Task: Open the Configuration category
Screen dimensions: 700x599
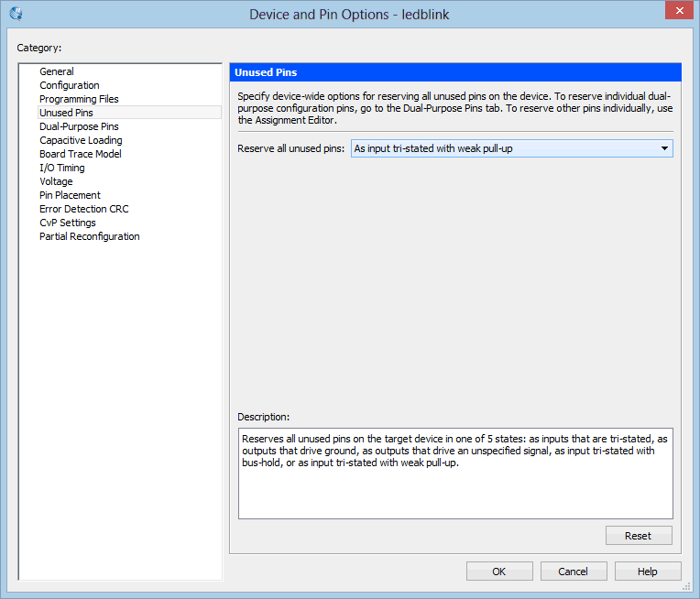Action: click(x=70, y=85)
